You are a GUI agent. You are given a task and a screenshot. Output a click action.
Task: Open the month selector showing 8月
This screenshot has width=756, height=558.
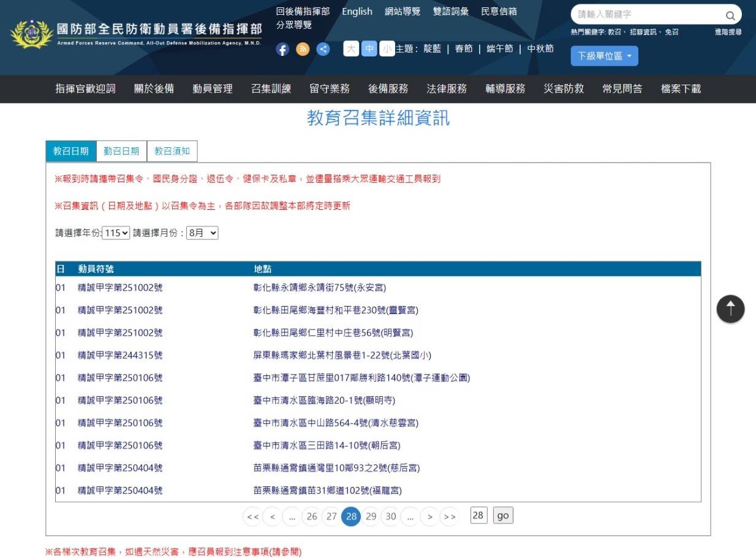pos(202,233)
